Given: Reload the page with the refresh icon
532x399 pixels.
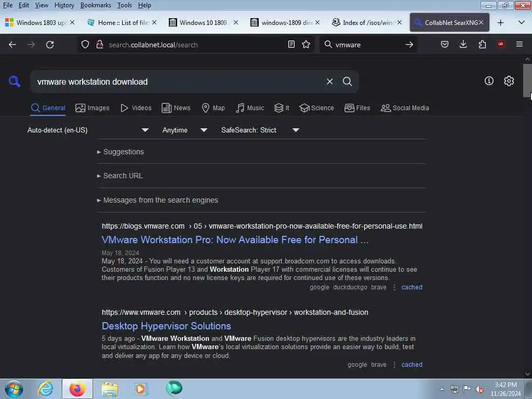Looking at the screenshot, I should click(50, 45).
